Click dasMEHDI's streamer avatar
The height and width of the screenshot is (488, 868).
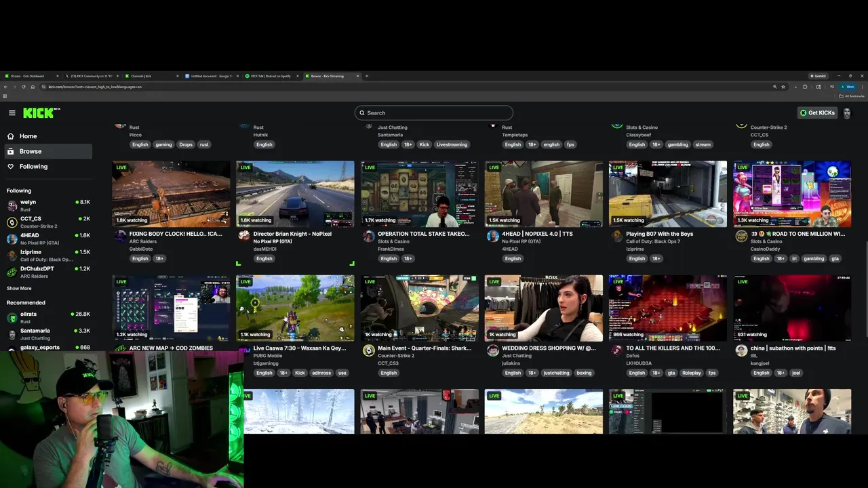244,235
